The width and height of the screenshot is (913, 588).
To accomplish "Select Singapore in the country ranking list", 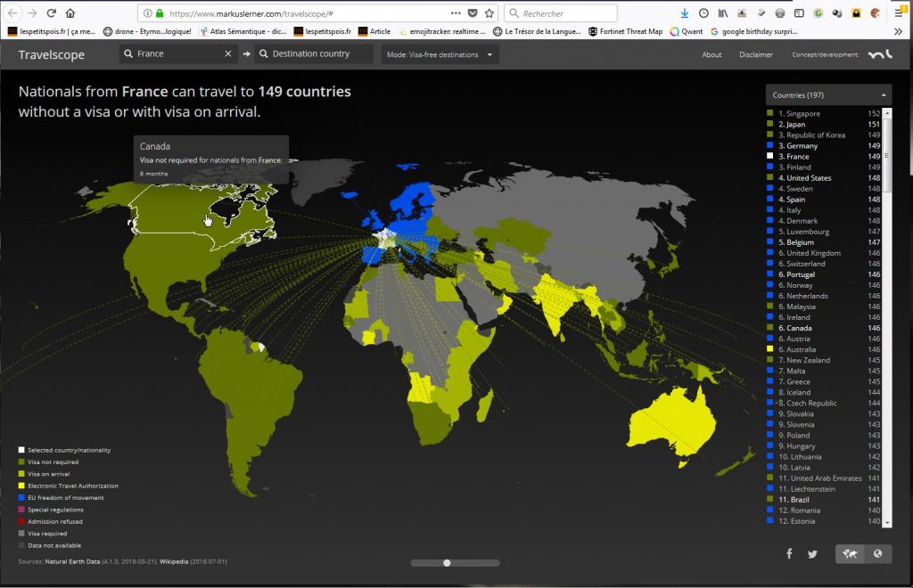I will [800, 114].
